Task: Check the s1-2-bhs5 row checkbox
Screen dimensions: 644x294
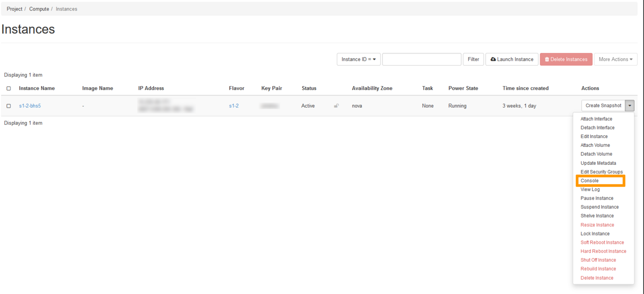Action: click(x=9, y=106)
